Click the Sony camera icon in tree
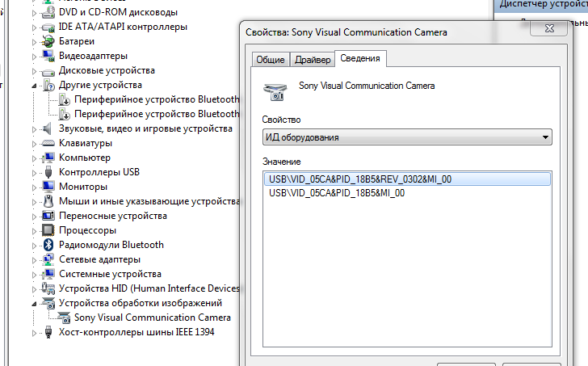 tap(64, 318)
